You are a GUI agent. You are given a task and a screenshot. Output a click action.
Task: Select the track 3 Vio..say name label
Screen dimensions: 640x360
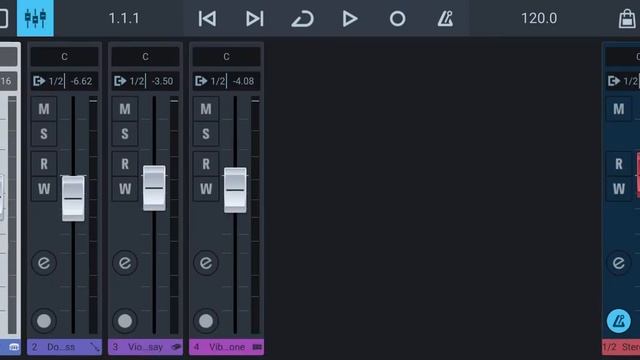(145, 347)
